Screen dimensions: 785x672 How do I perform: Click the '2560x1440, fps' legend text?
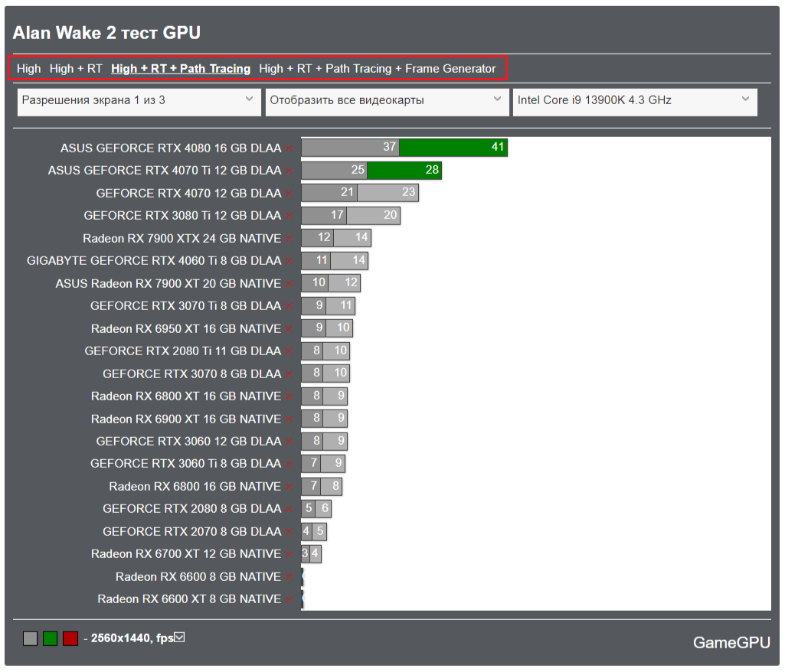[x=132, y=638]
